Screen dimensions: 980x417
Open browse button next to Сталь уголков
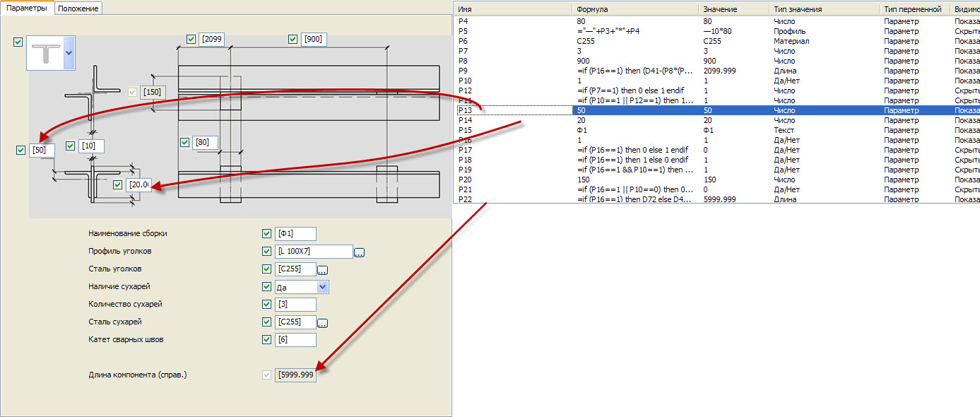click(323, 270)
